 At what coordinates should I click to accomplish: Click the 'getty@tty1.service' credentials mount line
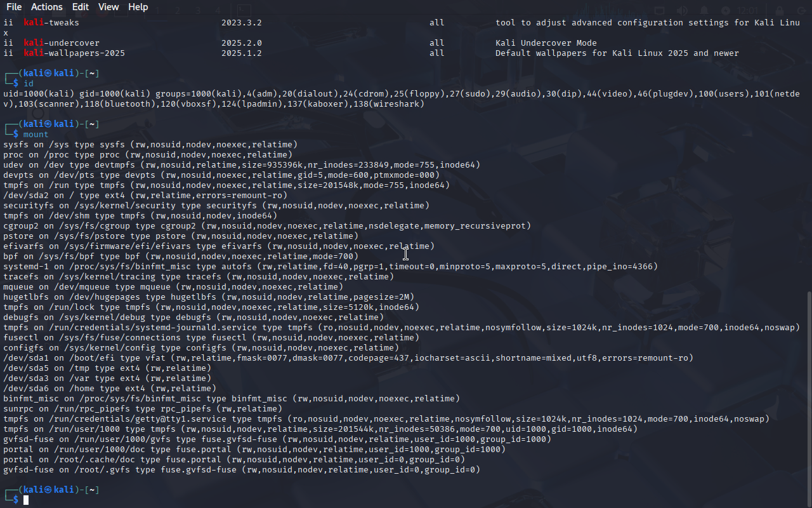[386, 419]
